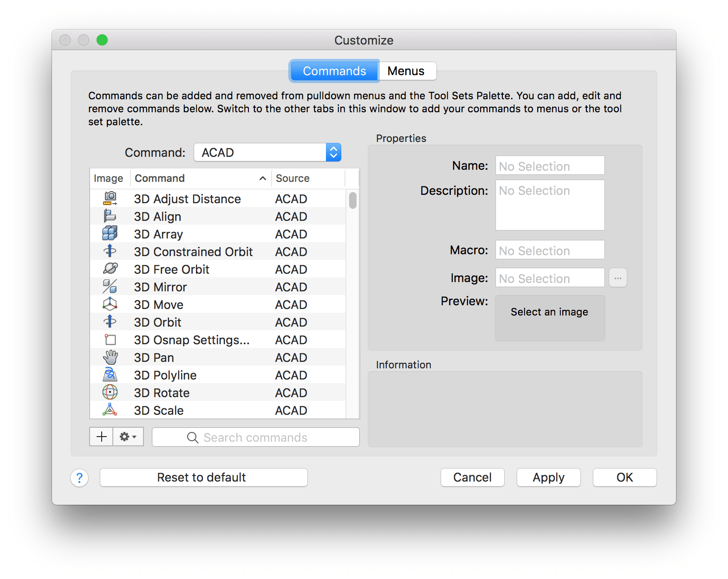Click the Source column header

(x=308, y=179)
